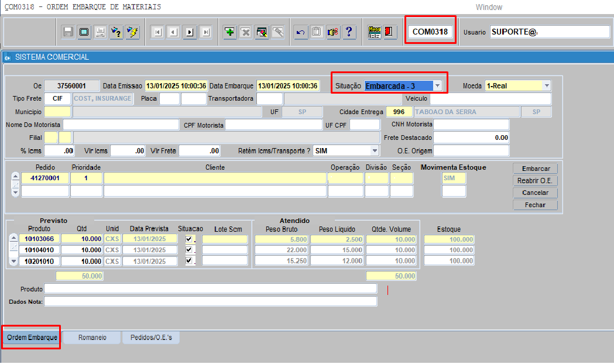Click the Print toolbar icon
This screenshot has width=614, height=364.
[100, 32]
